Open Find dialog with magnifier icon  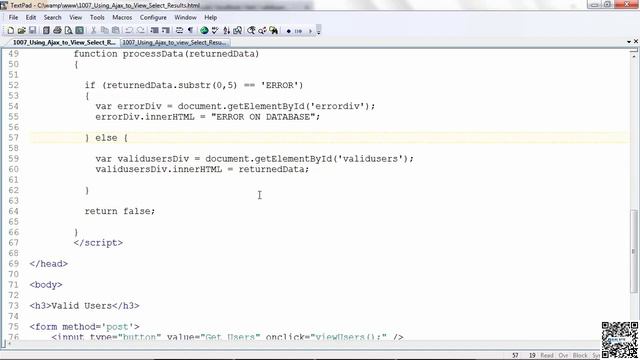(x=251, y=31)
